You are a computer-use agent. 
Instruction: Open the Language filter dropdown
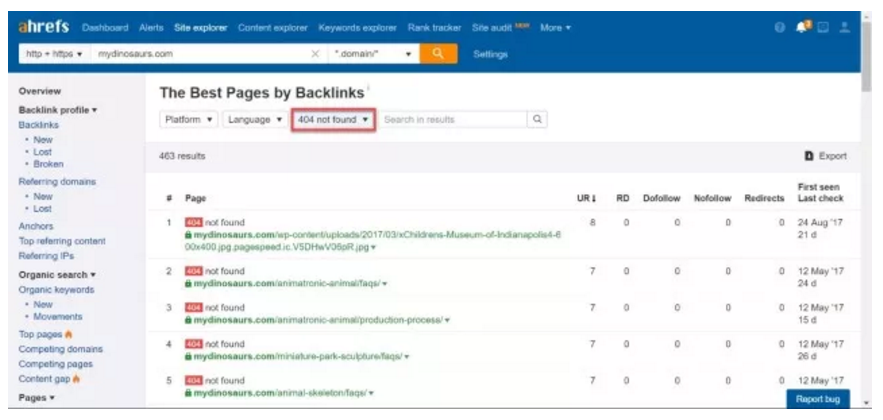pyautogui.click(x=255, y=119)
